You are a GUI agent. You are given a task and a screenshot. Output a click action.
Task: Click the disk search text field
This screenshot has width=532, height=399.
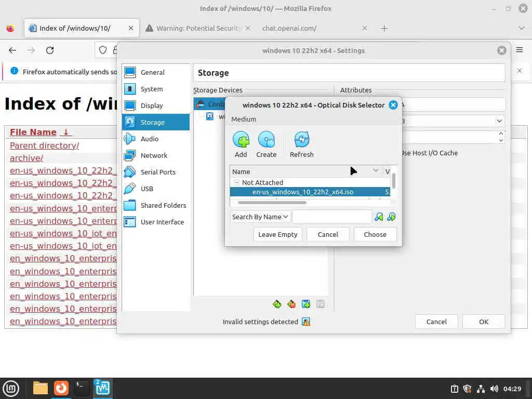tap(332, 217)
